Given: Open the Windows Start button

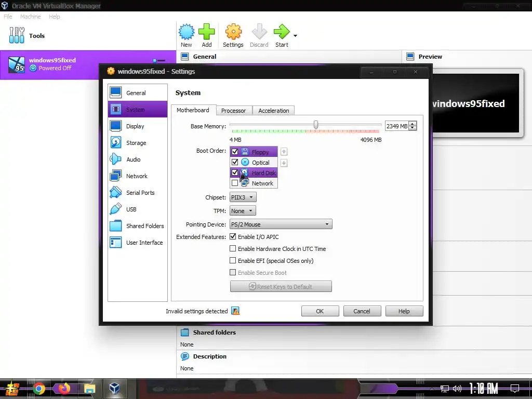Looking at the screenshot, I should click(12, 389).
